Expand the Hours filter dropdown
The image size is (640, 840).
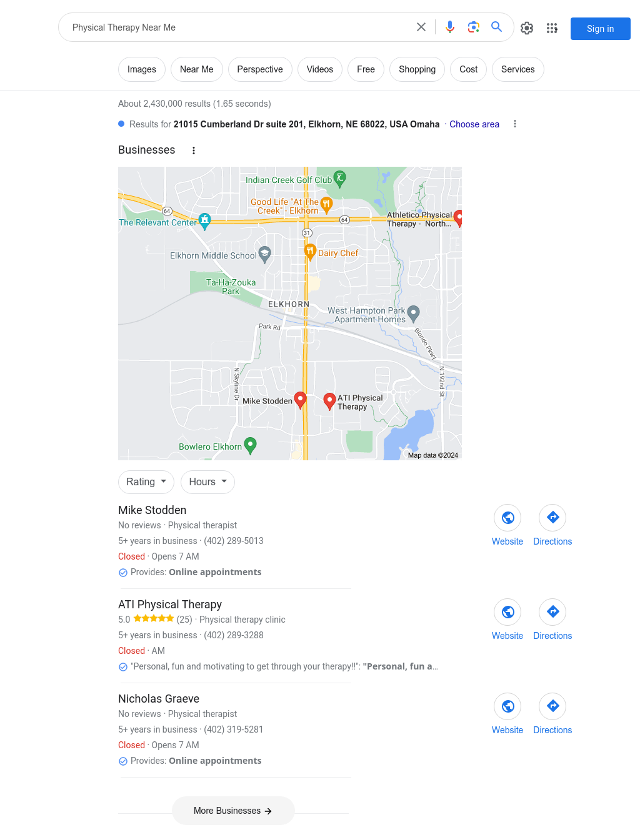[x=208, y=482]
